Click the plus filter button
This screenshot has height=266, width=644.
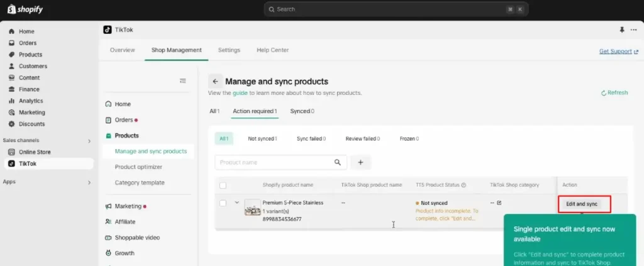(360, 162)
